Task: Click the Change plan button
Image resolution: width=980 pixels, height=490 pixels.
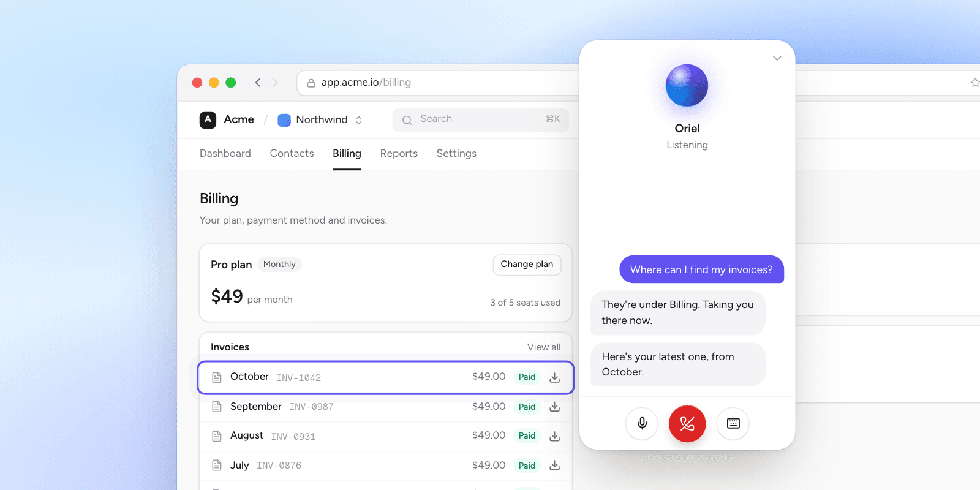Action: tap(527, 265)
